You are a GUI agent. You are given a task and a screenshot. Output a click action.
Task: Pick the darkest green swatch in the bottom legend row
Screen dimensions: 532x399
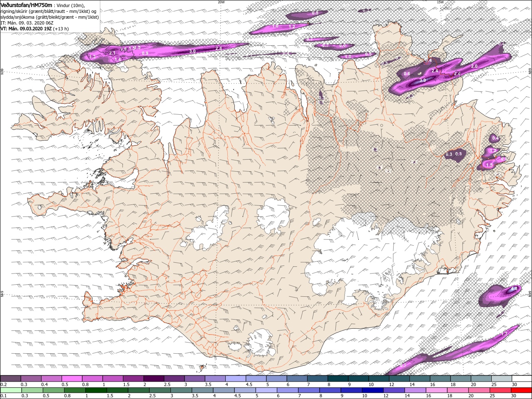click(x=96, y=390)
